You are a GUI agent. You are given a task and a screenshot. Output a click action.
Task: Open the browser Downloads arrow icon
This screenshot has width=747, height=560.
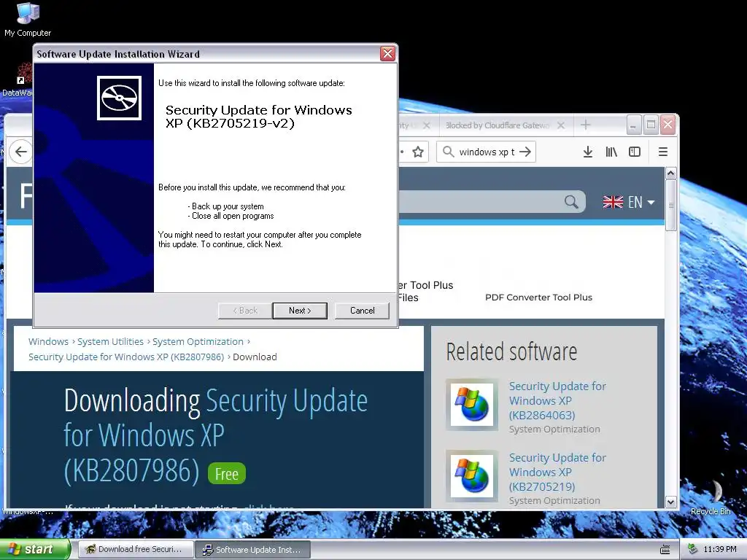pos(588,152)
